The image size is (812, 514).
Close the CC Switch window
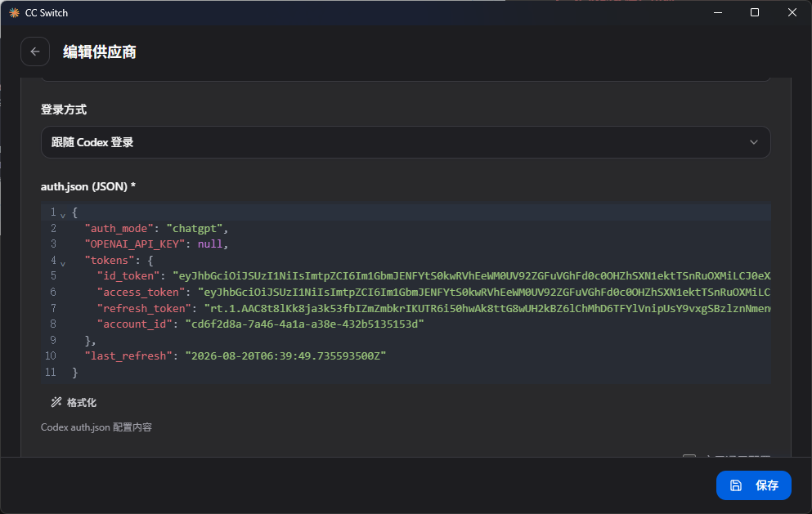792,12
